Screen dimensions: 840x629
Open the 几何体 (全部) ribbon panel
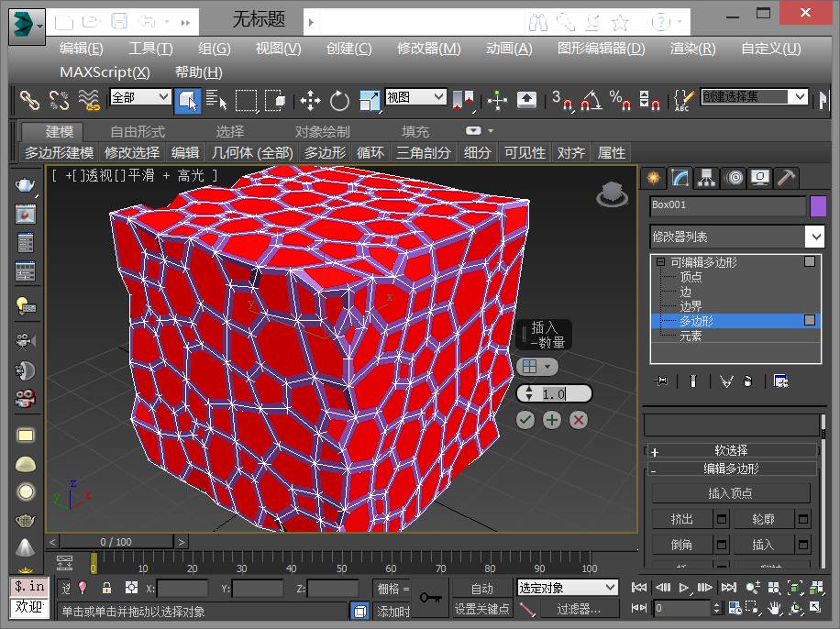(252, 153)
